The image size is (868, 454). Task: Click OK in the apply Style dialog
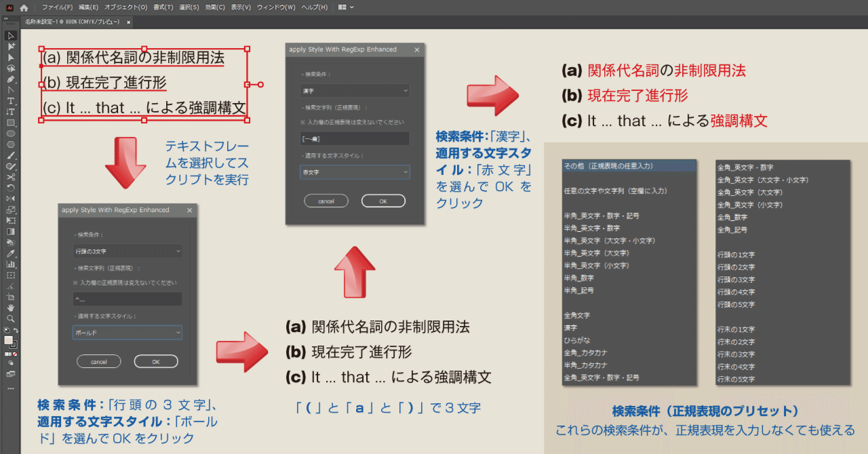[383, 201]
